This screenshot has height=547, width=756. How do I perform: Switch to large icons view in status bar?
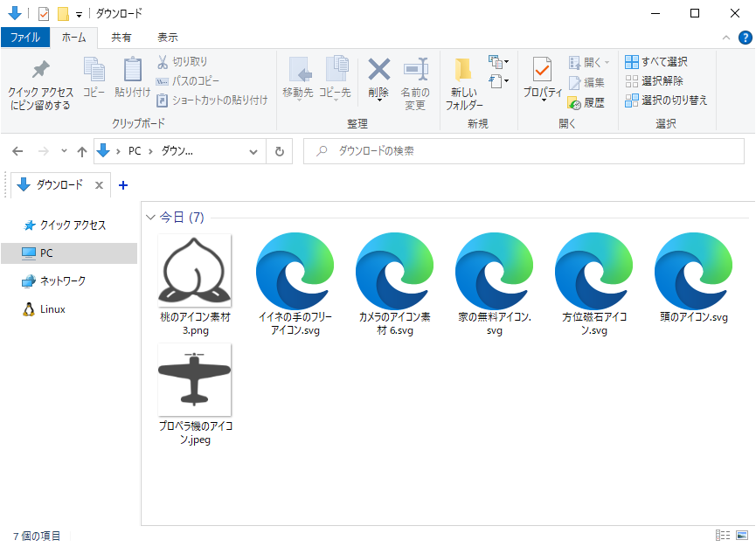[742, 535]
